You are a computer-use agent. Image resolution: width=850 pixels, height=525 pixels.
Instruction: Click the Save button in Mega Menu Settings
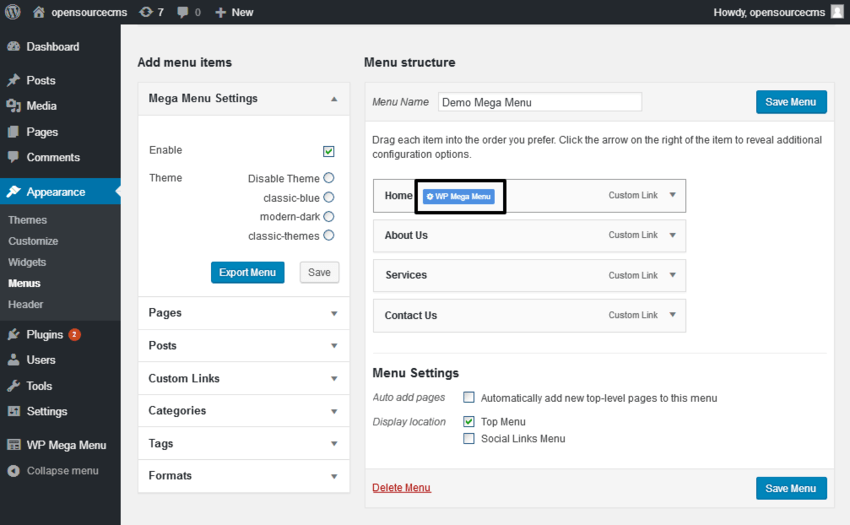319,272
